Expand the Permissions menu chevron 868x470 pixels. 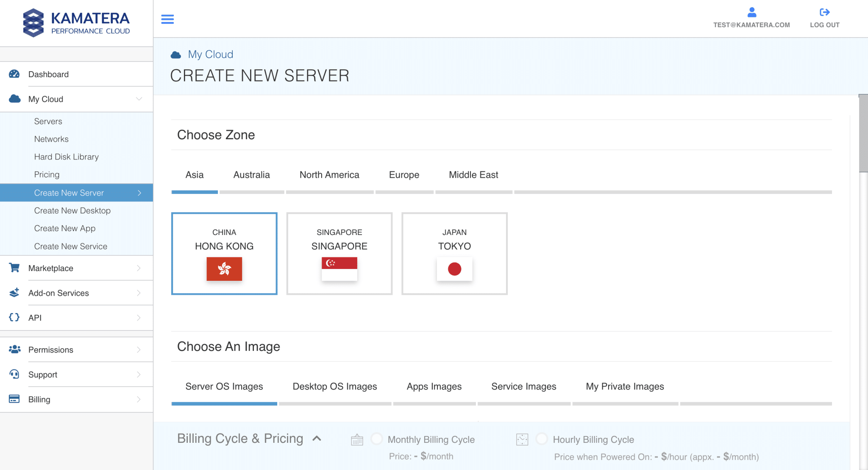point(139,350)
